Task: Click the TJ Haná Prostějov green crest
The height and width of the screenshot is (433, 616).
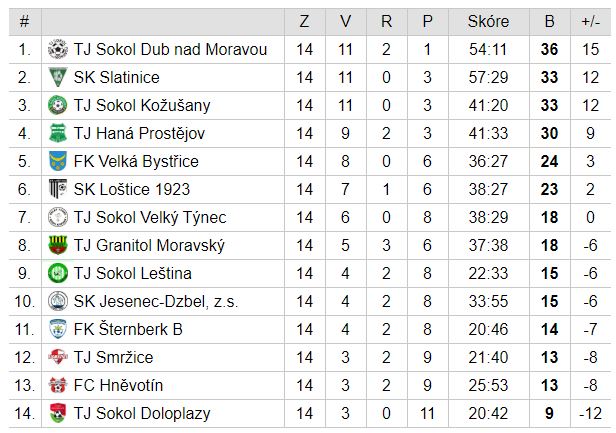Action: pos(58,133)
